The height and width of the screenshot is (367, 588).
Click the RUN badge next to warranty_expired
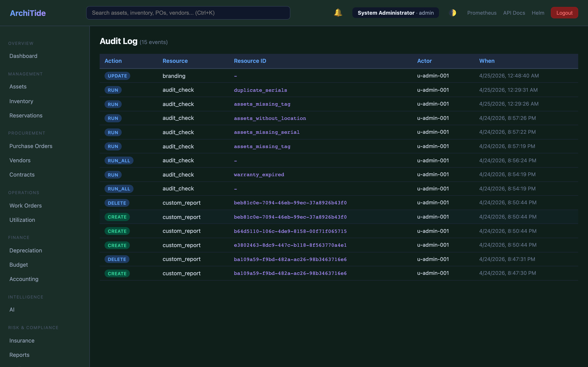pyautogui.click(x=113, y=175)
